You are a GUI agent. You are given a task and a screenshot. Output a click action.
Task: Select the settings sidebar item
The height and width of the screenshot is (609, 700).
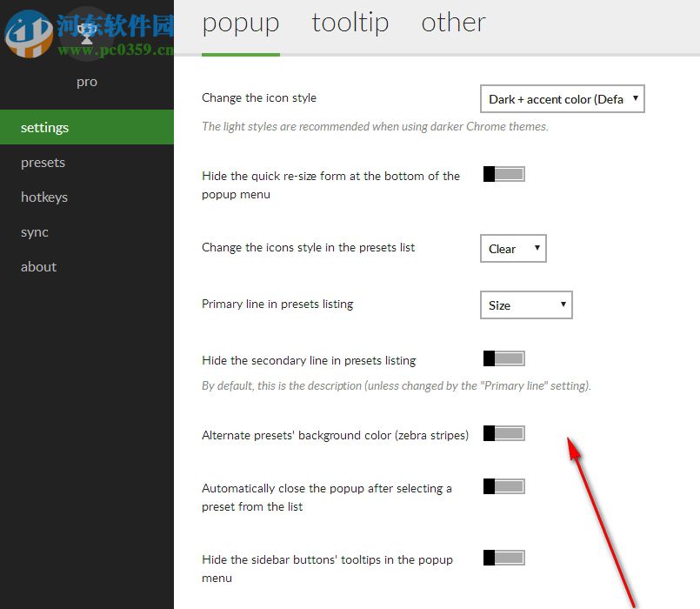coord(87,127)
